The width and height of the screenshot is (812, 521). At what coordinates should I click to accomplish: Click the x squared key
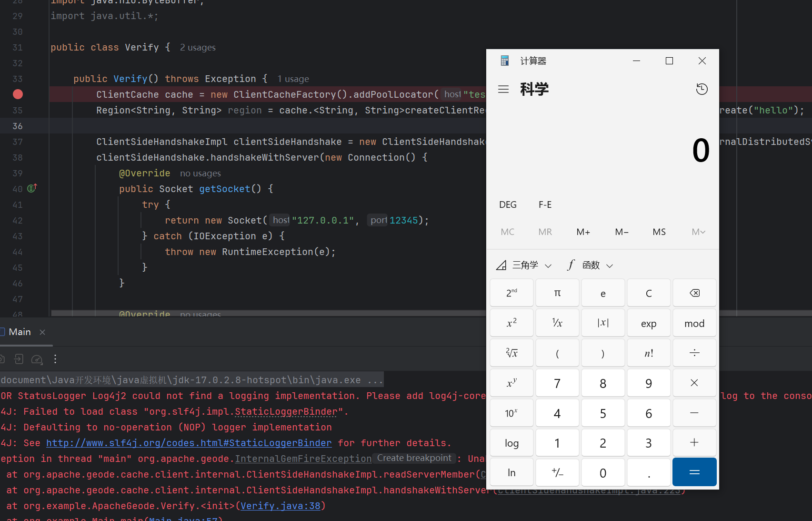click(511, 323)
